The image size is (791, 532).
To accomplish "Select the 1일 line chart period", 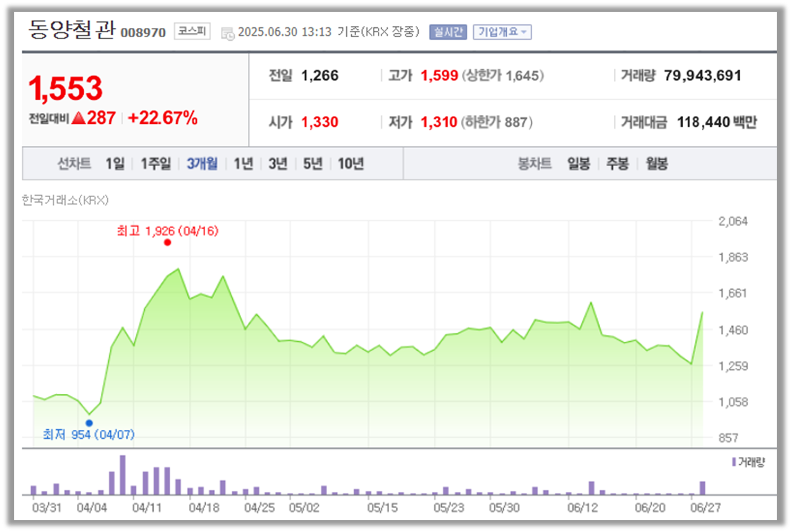I will [x=115, y=164].
